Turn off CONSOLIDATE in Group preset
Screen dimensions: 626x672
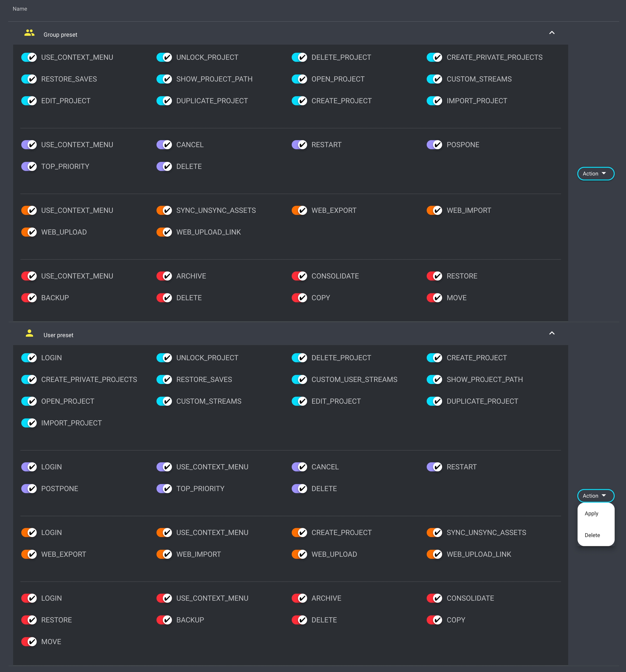tap(299, 276)
